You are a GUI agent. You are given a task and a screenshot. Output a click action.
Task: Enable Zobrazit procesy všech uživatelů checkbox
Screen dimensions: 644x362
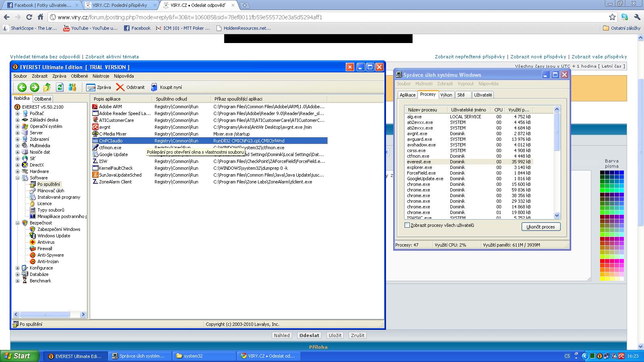407,225
